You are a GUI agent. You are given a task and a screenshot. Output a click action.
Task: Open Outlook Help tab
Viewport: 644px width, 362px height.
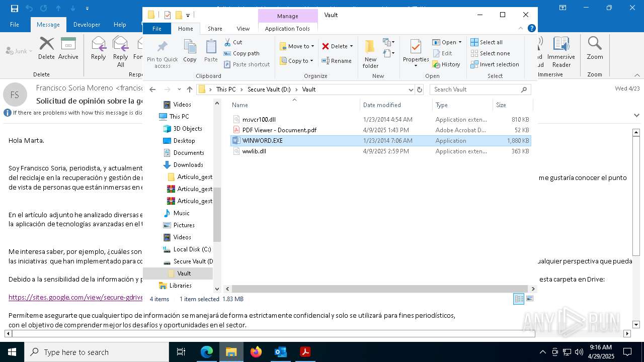(120, 25)
